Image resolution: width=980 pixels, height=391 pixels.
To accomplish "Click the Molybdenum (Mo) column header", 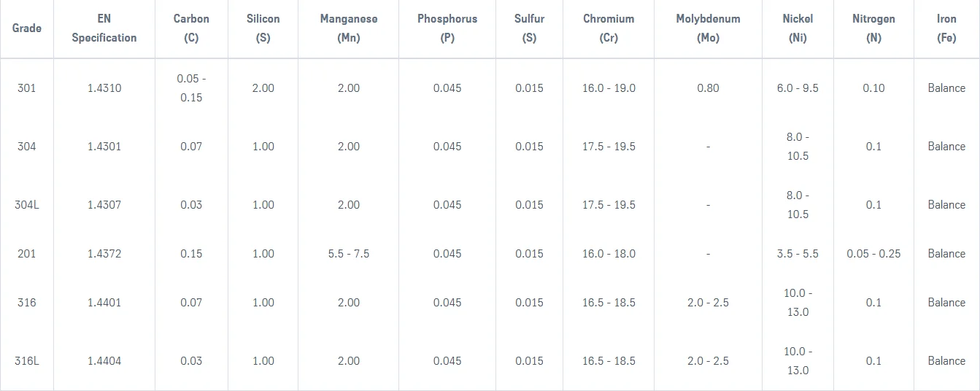I will (x=708, y=28).
